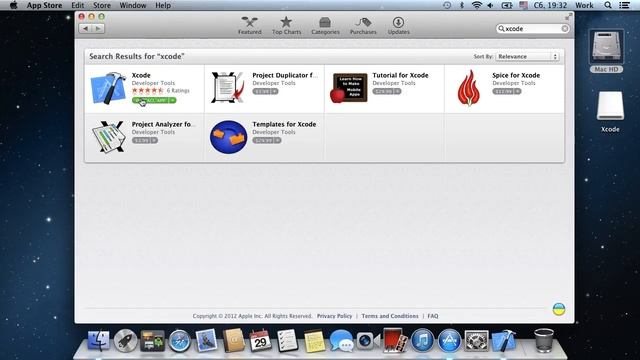Screen dimensions: 640x360
Task: Open the Spice for Xcode title
Action: pyautogui.click(x=516, y=75)
